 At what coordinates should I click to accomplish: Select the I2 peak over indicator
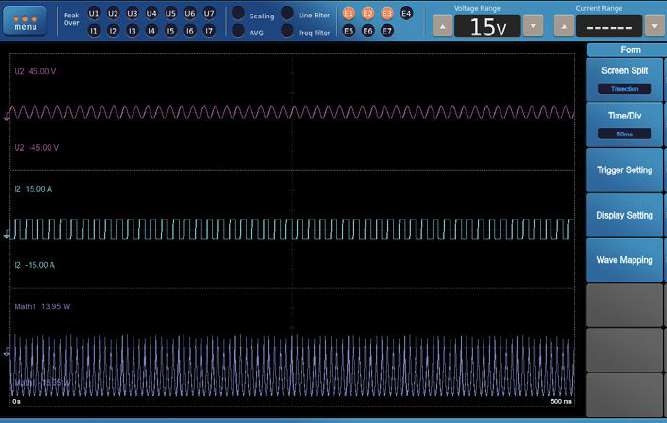(113, 31)
